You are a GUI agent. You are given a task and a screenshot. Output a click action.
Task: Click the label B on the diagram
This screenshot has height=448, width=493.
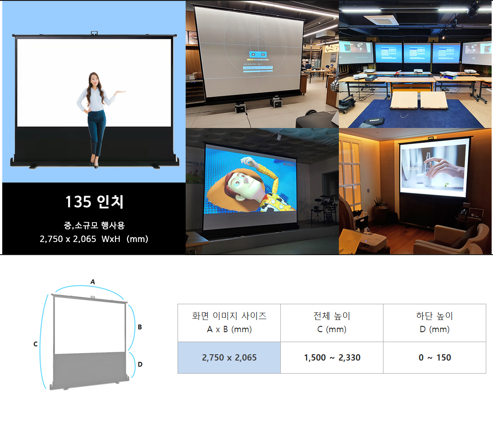click(140, 327)
